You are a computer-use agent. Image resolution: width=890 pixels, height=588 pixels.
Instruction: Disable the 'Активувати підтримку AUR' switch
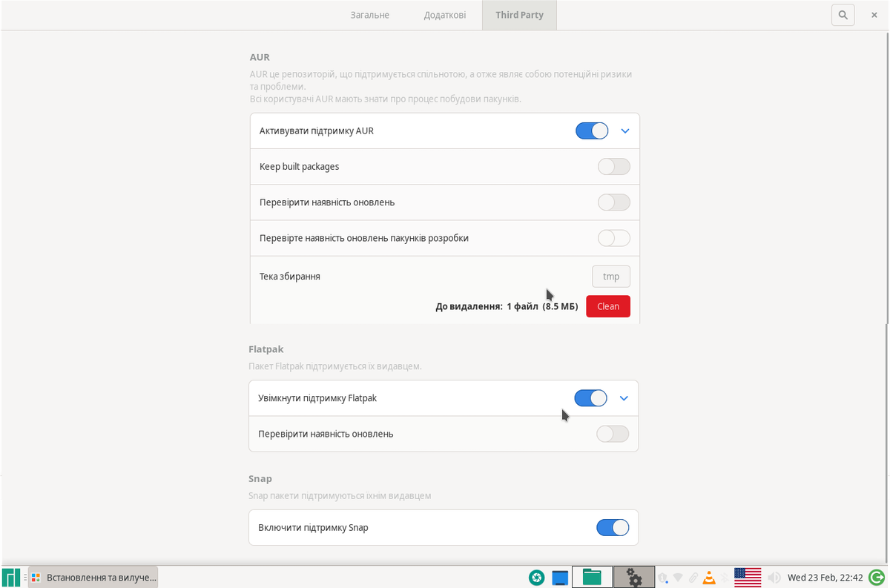[592, 131]
